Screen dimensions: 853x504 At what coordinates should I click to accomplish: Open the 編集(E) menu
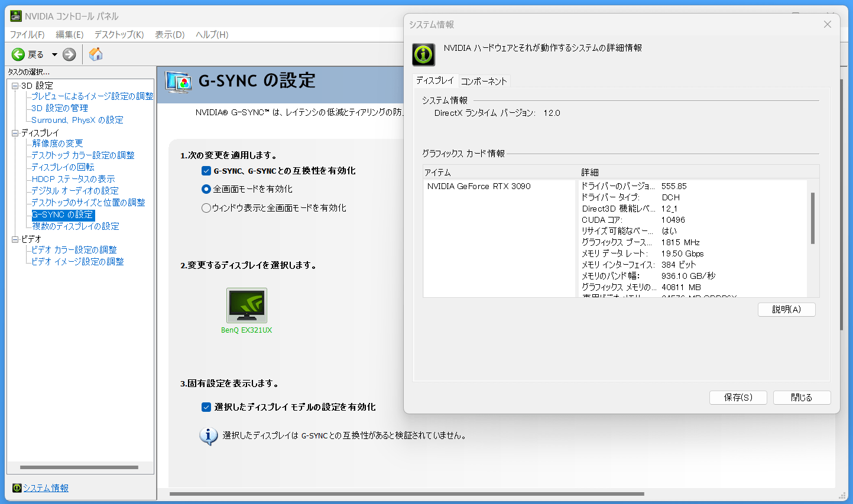pyautogui.click(x=70, y=34)
